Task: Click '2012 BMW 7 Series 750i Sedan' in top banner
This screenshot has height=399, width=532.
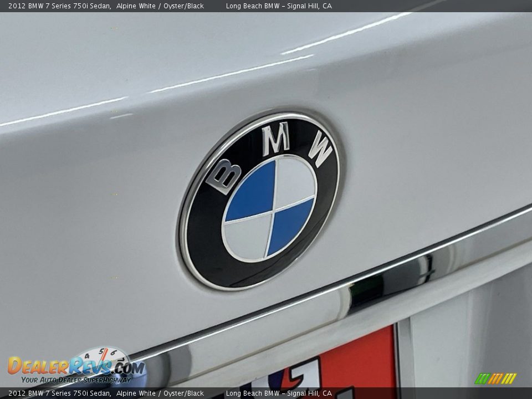Action: tap(60, 6)
